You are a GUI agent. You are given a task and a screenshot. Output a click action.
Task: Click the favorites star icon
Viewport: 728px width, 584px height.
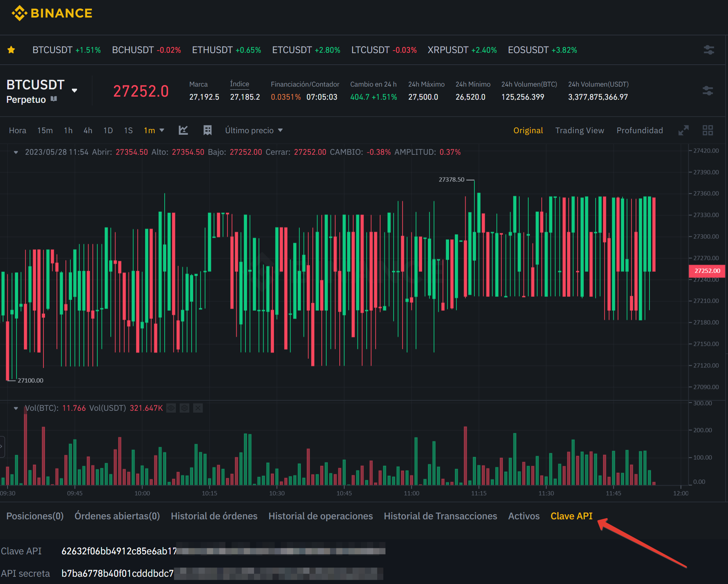point(11,50)
